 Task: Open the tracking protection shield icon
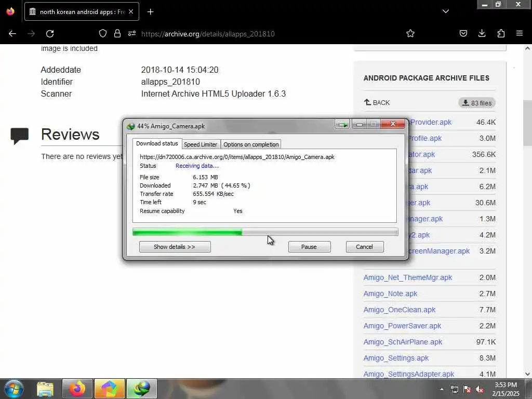(x=103, y=33)
